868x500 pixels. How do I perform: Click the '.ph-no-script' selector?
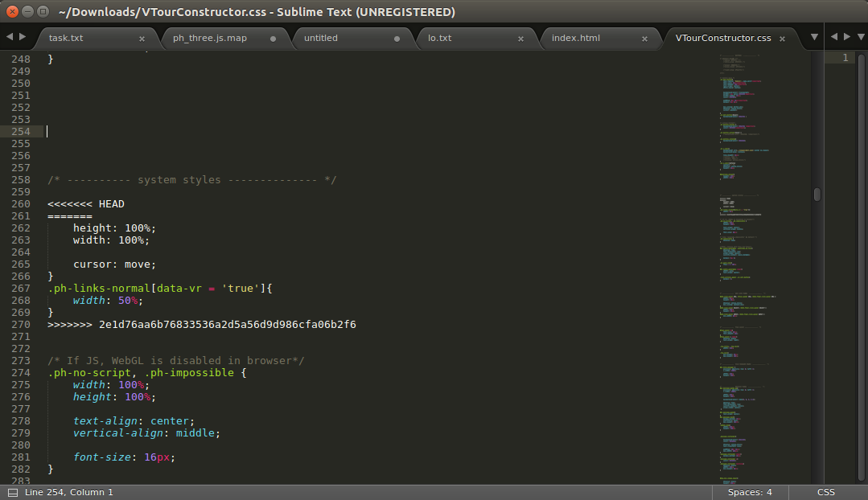click(x=89, y=373)
